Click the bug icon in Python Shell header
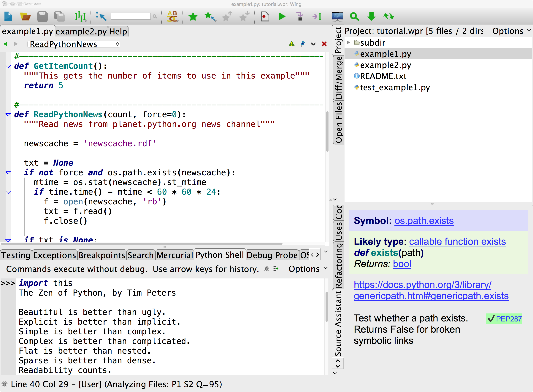533x392 pixels. pos(267,269)
